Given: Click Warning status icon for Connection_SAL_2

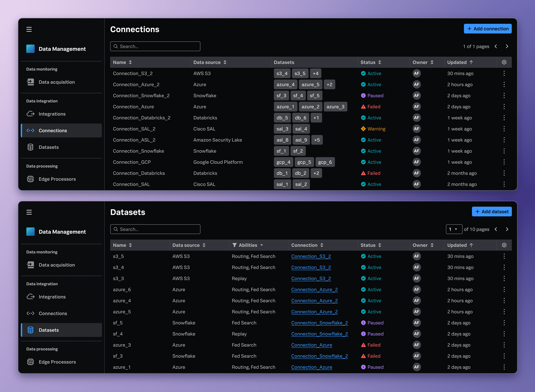Looking at the screenshot, I should tap(363, 129).
